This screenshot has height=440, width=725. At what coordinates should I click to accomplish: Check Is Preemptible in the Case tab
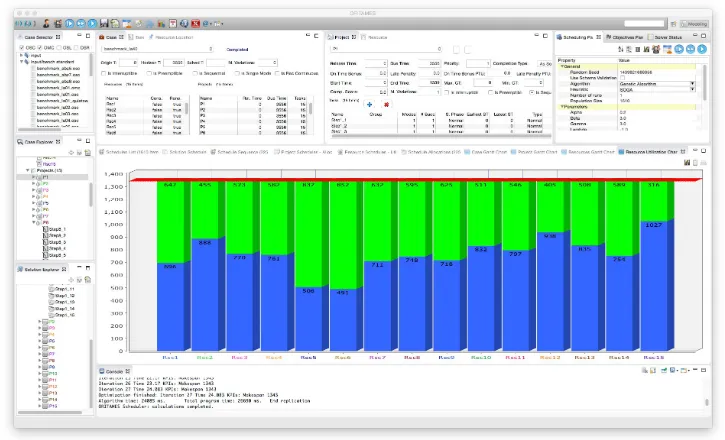[149, 73]
